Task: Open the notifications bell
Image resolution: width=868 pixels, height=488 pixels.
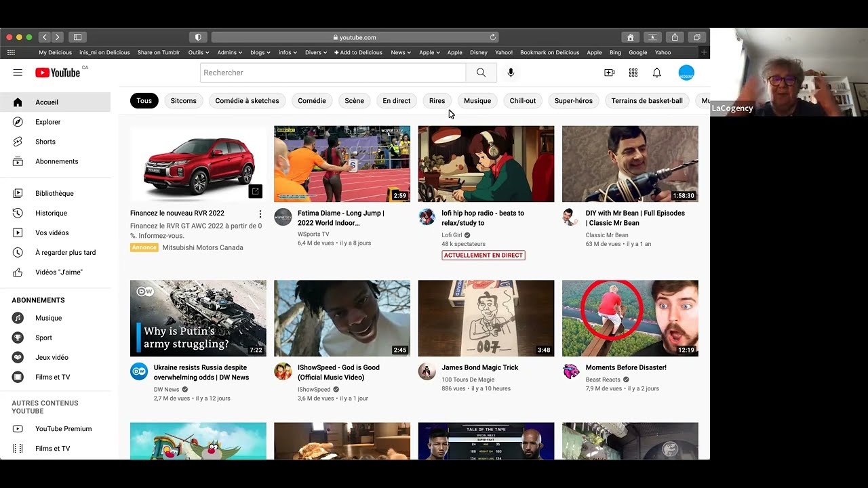Action: 656,73
